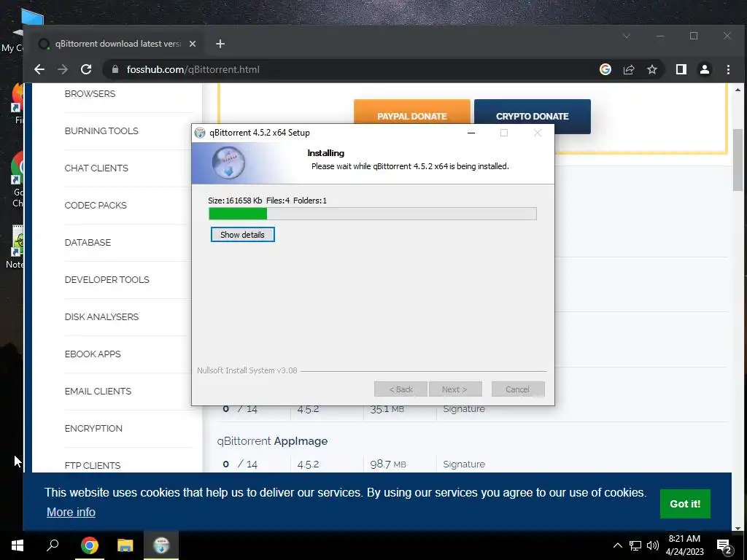Open the tab search chevron in Chrome
This screenshot has width=747, height=560.
coord(627,36)
